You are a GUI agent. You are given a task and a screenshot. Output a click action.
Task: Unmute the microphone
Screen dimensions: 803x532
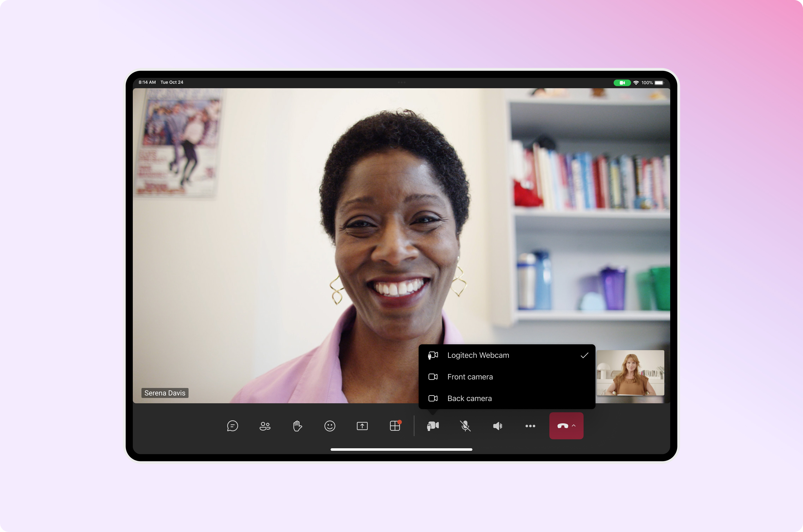(x=465, y=426)
